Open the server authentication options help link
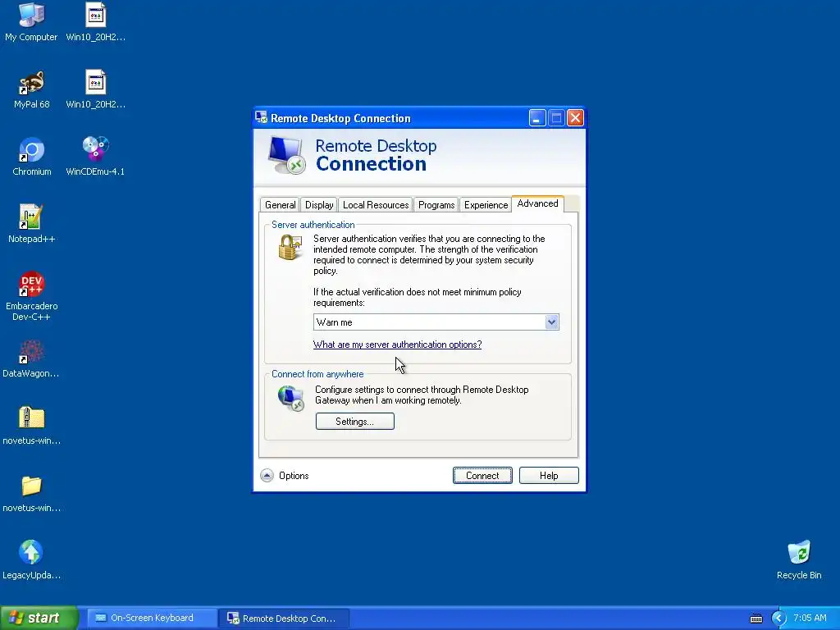 coord(398,345)
